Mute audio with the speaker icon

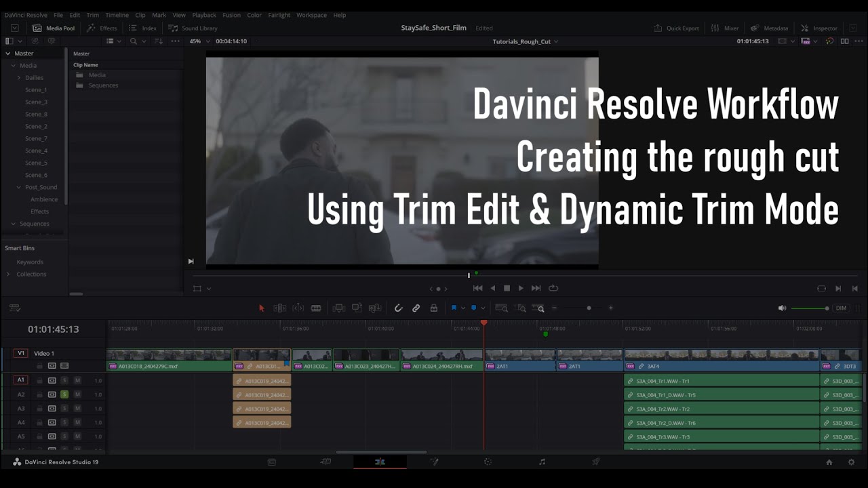coord(782,308)
